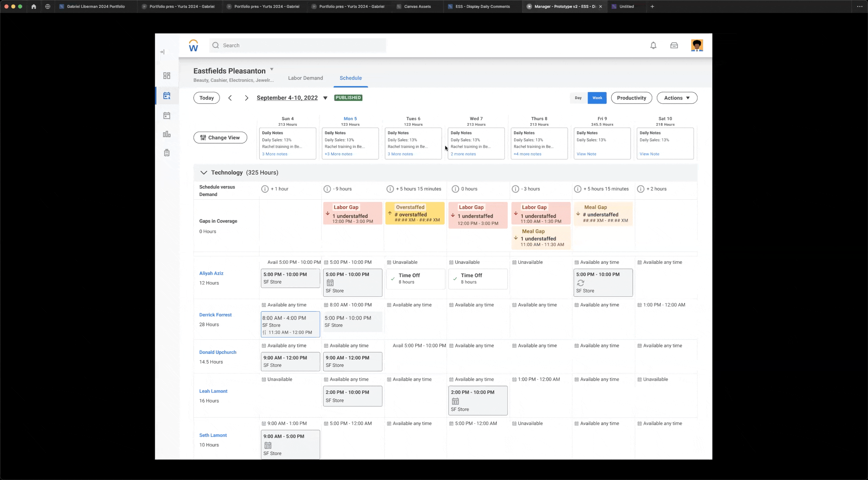The image size is (868, 480).
Task: Switch to the Untitled browser tab
Action: [x=627, y=6]
